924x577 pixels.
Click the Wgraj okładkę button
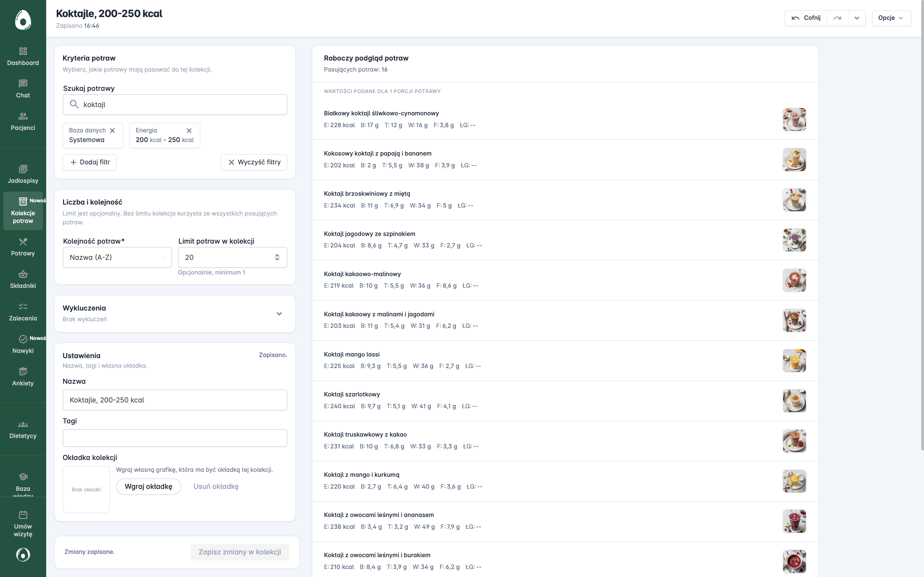(x=148, y=486)
